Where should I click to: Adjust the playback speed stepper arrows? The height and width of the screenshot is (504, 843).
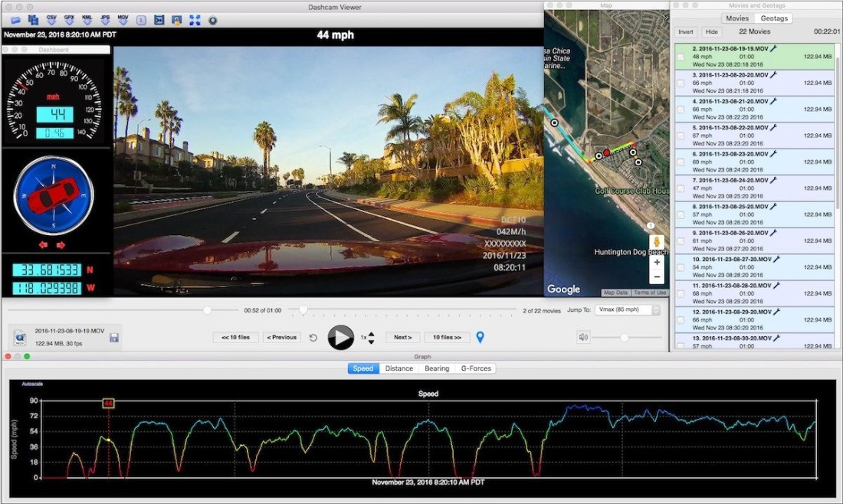[372, 337]
